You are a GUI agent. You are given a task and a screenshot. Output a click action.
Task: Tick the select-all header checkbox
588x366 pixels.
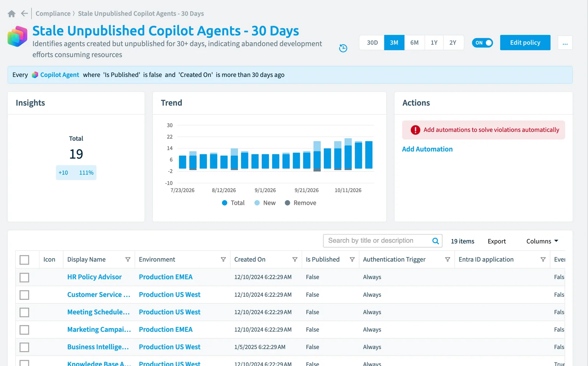click(24, 260)
